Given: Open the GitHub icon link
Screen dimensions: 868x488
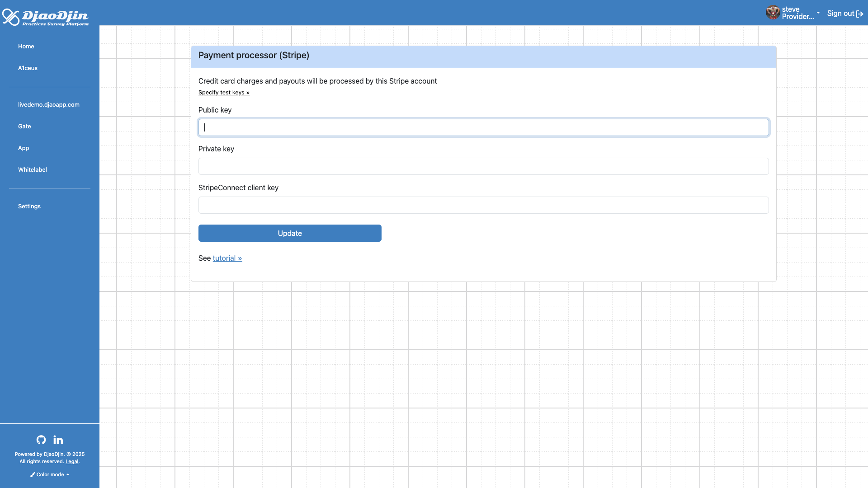Looking at the screenshot, I should (x=41, y=440).
